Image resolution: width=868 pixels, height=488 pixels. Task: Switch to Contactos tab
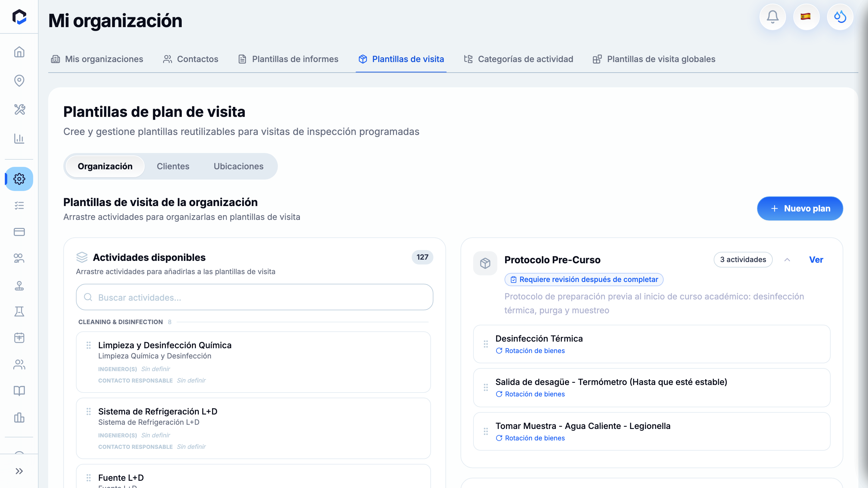pos(191,59)
